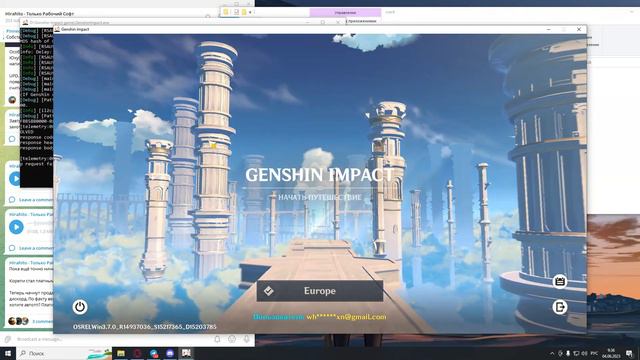Open File Explorer from the taskbar
The width and height of the screenshot is (640, 360).
pyautogui.click(x=121, y=353)
